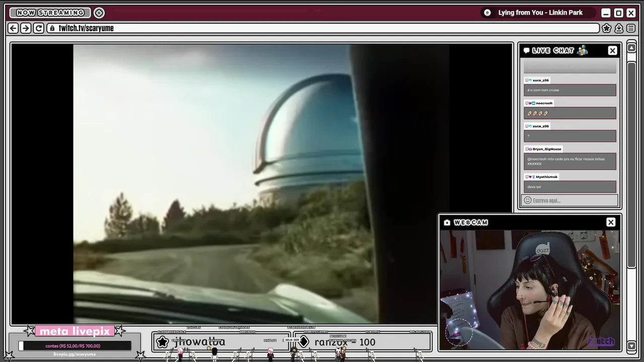Image resolution: width=644 pixels, height=362 pixels.
Task: Click the 'deve ser' chat message
Action: coord(570,187)
